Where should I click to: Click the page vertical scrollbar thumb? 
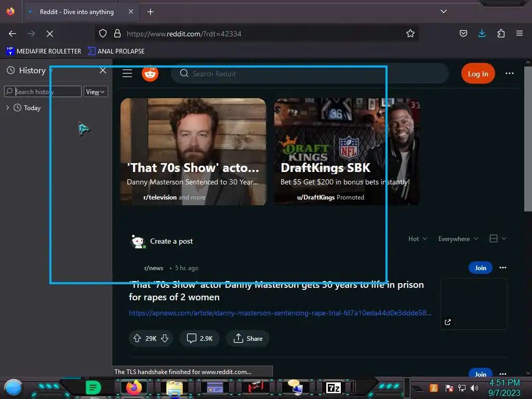tap(528, 139)
